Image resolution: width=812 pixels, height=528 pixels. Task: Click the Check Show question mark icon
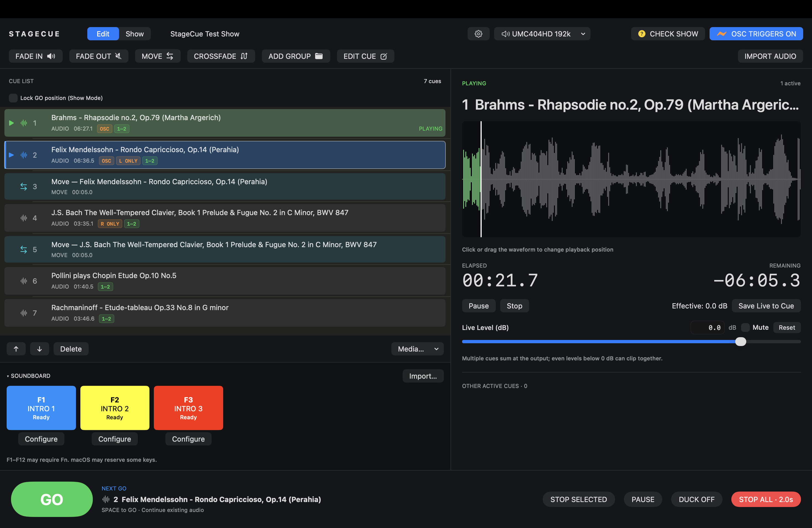(x=642, y=34)
